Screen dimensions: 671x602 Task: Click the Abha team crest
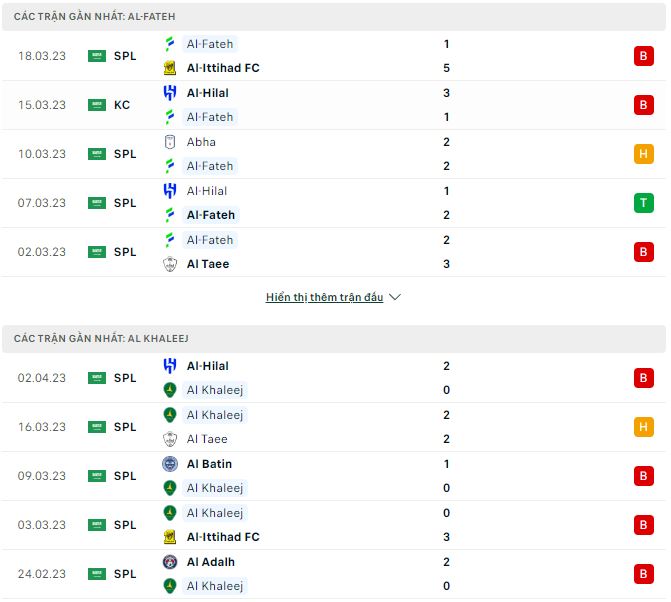click(x=170, y=142)
